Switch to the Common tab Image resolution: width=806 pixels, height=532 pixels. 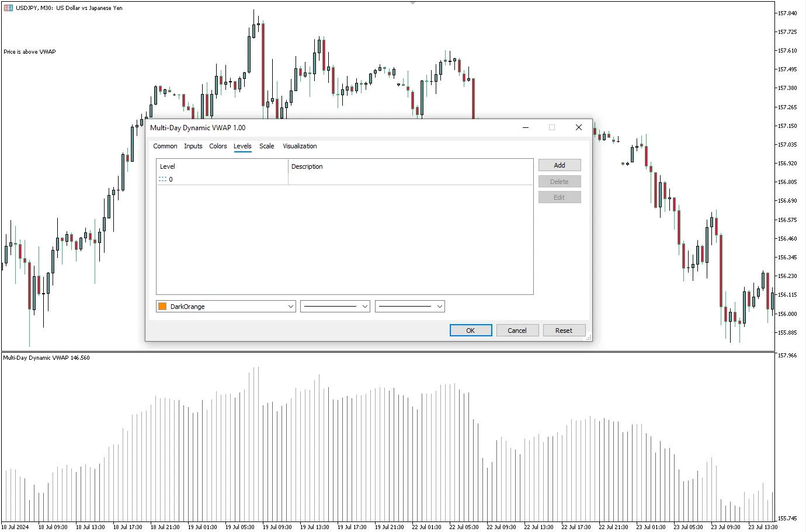tap(165, 146)
